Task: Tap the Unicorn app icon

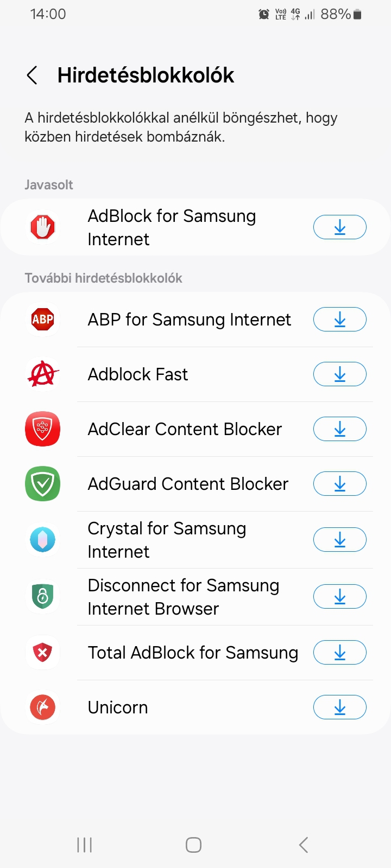Action: [x=42, y=707]
